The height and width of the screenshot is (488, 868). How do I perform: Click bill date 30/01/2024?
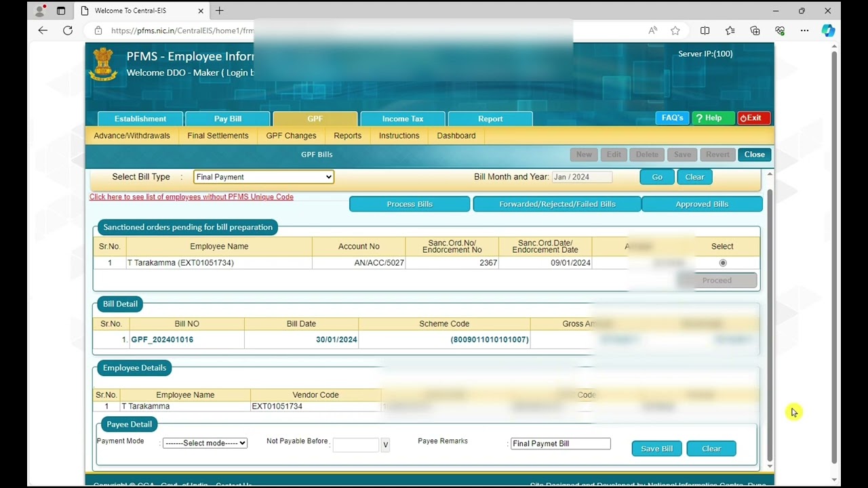(336, 340)
